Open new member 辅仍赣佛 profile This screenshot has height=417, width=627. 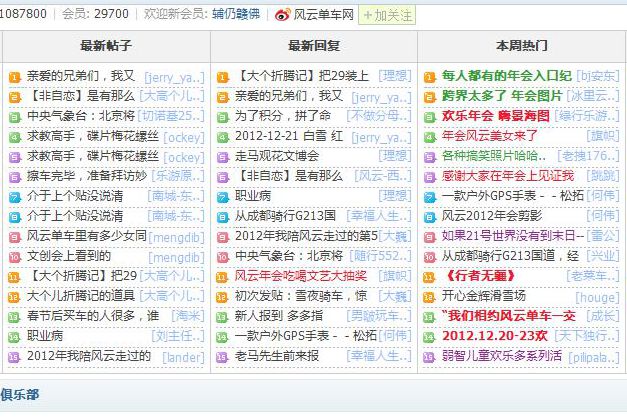pos(236,14)
